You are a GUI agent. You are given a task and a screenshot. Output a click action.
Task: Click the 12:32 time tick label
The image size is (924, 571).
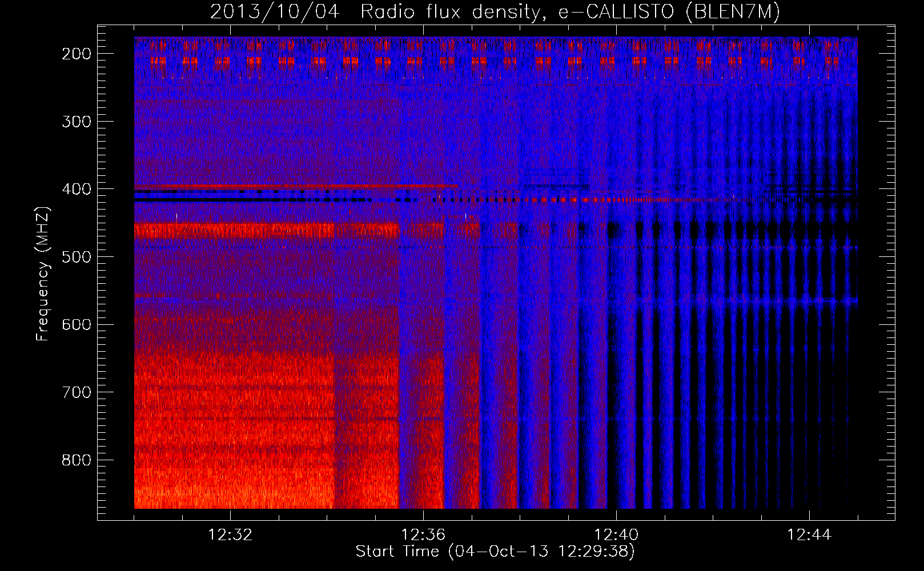click(230, 535)
